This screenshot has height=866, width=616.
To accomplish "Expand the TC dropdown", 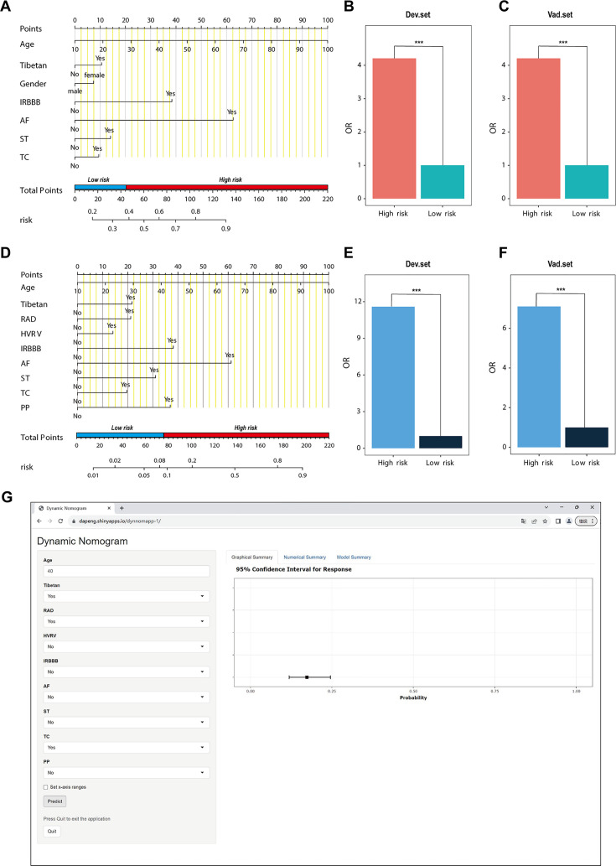I will pyautogui.click(x=127, y=747).
